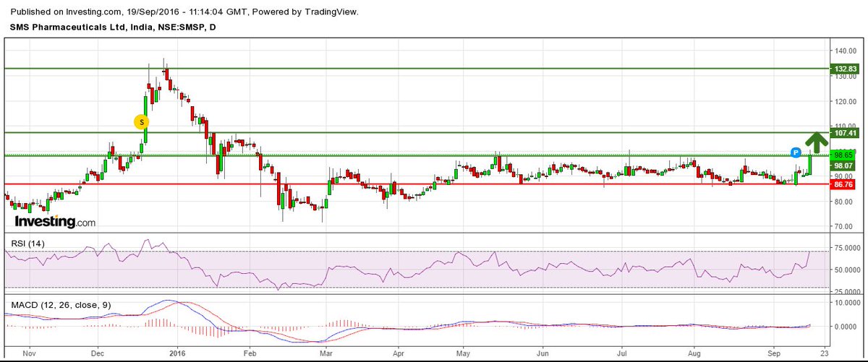Click the 0.0000 MACD axis value
868x362 pixels.
tap(846, 327)
